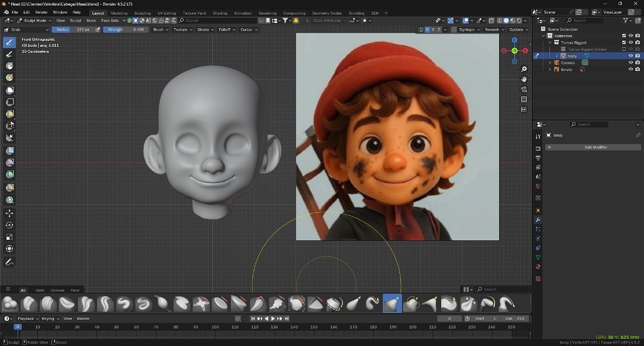Adjust the brush Strength slider
This screenshot has width=644, height=346.
pyautogui.click(x=125, y=30)
